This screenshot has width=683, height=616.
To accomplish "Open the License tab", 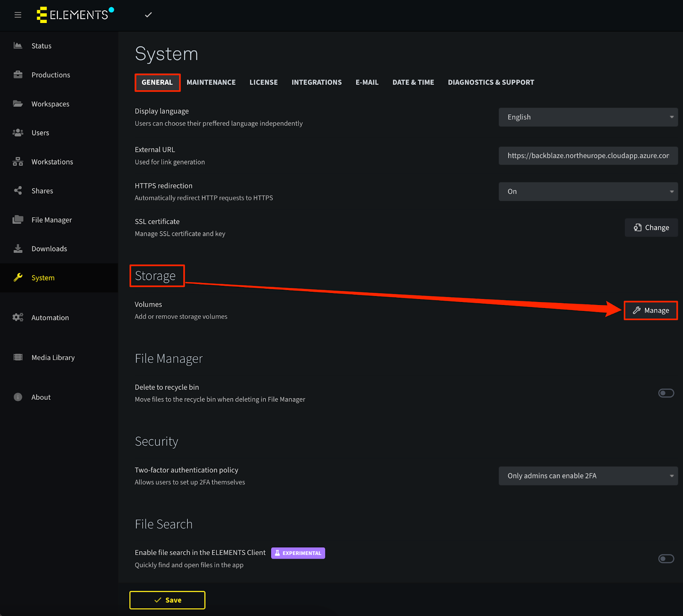I will (x=263, y=82).
